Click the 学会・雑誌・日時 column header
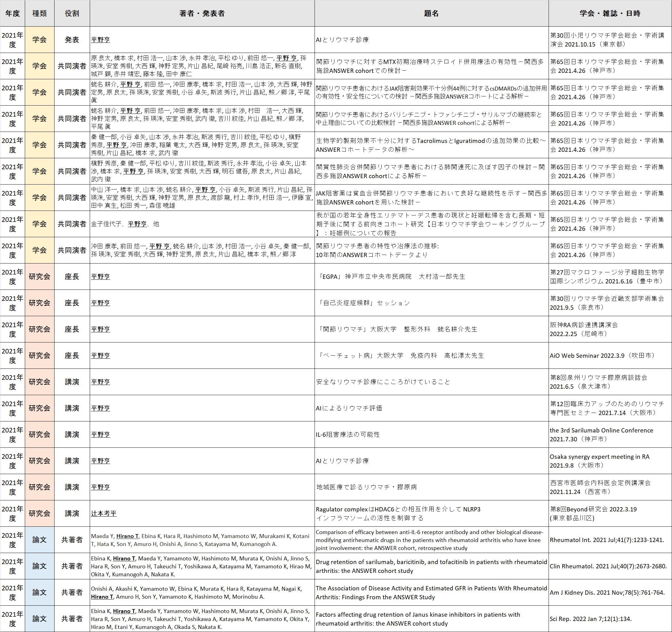The width and height of the screenshot is (672, 632). point(610,13)
